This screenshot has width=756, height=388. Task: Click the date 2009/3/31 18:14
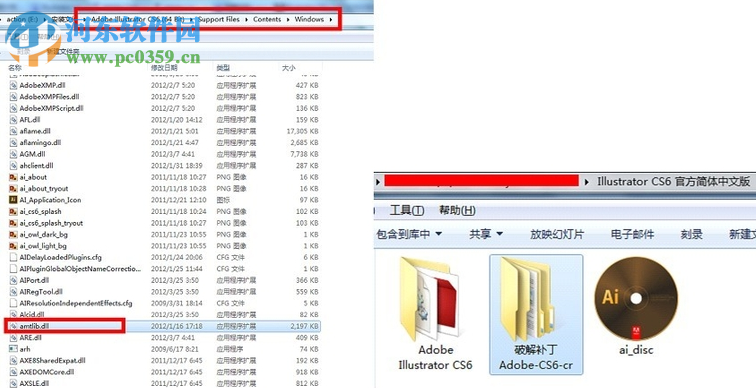[x=176, y=304]
